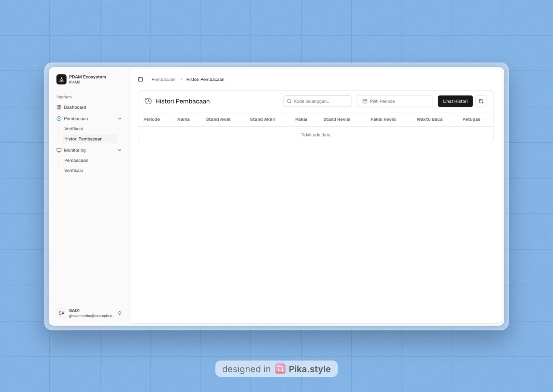Click the search magnifier icon in the Kode pelanggan field
Viewport: 553px width, 392px height.
[x=290, y=101]
